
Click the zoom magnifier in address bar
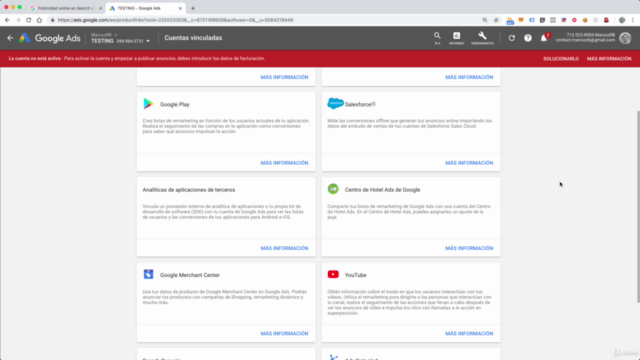[x=485, y=20]
